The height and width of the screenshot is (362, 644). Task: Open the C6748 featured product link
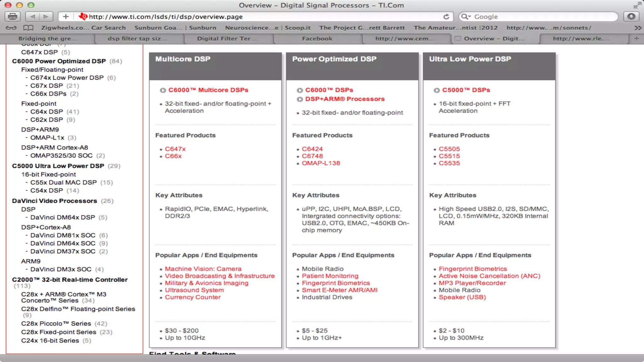pos(312,156)
